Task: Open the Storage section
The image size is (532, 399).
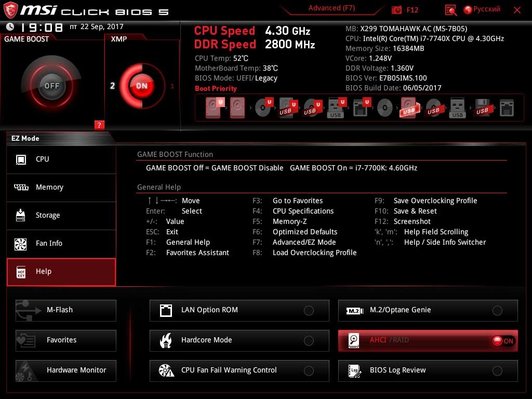Action: point(61,216)
